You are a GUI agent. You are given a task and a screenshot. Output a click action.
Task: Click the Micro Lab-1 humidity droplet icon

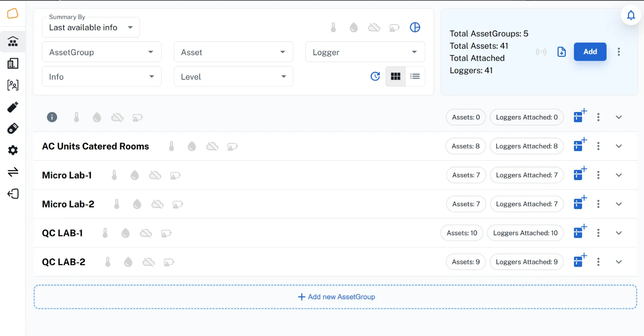click(x=135, y=175)
